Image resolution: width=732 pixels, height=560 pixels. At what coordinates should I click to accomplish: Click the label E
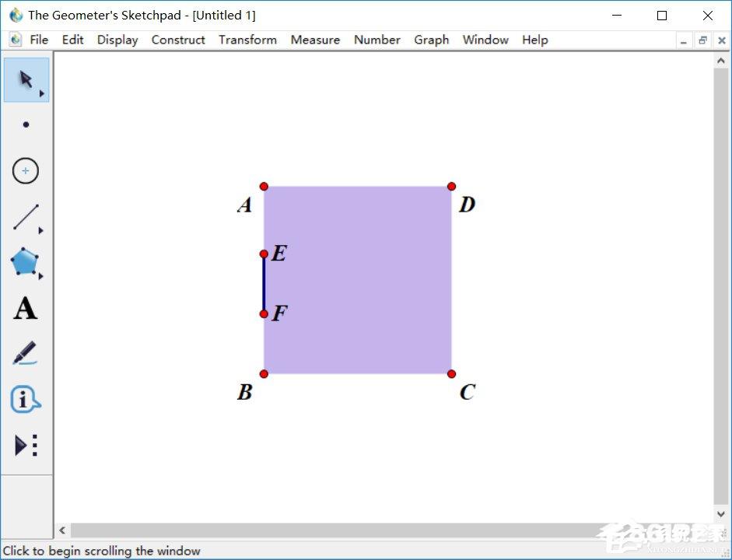pos(278,254)
